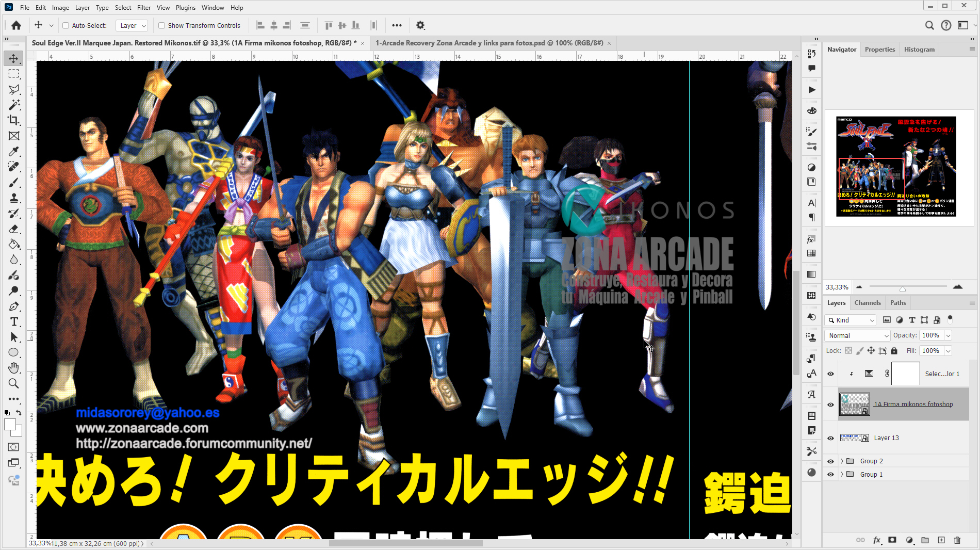Hide Layer 13 visibility eye

[x=830, y=438]
